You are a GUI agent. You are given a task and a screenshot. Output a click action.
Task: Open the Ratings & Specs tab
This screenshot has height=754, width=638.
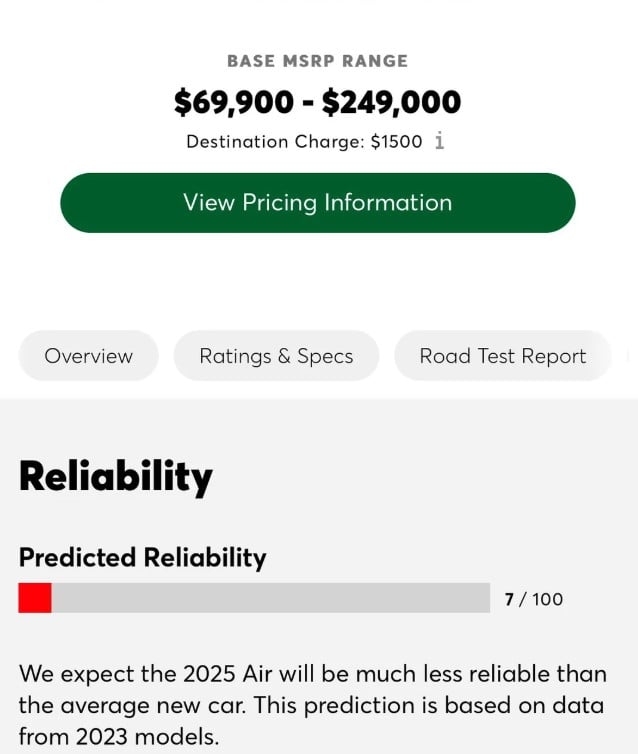click(276, 356)
